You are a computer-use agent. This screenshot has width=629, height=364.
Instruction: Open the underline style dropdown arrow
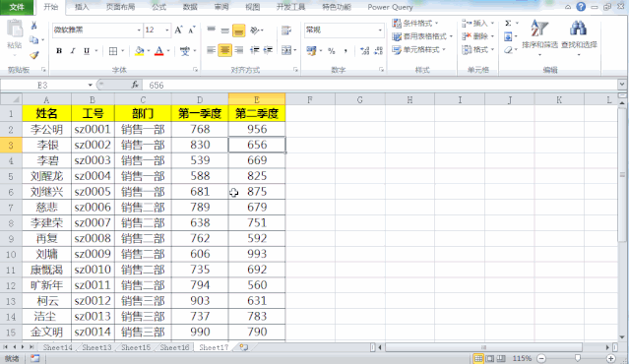coord(96,51)
